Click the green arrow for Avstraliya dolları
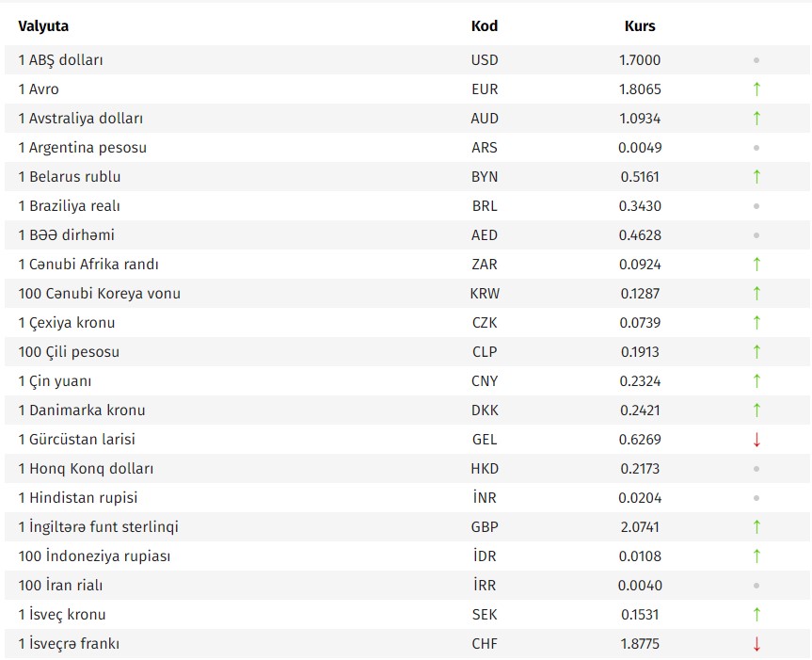The image size is (812, 660). 756,119
